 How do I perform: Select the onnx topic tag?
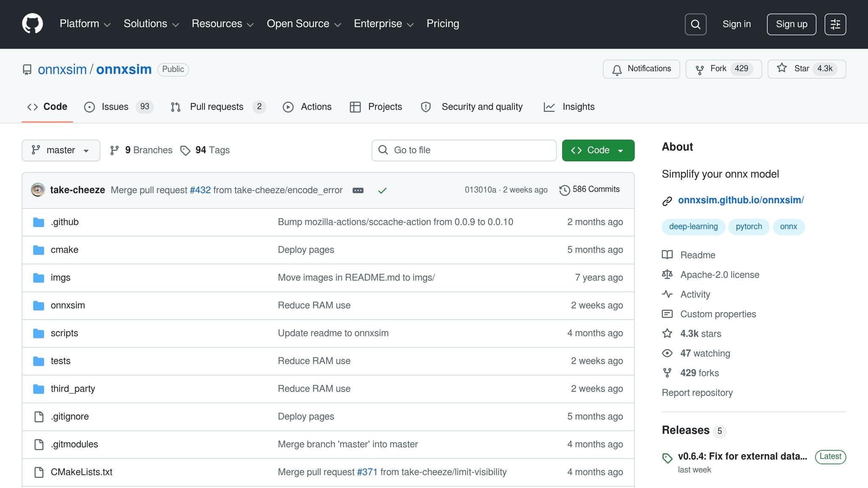tap(788, 227)
